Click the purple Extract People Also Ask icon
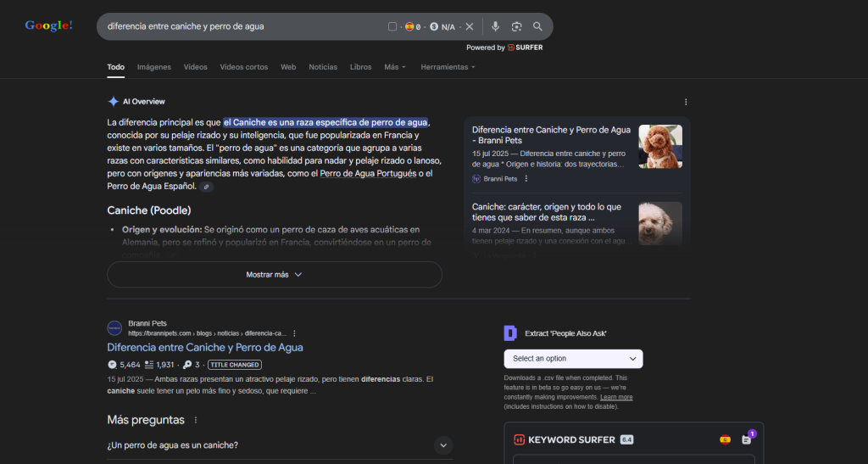 [510, 333]
